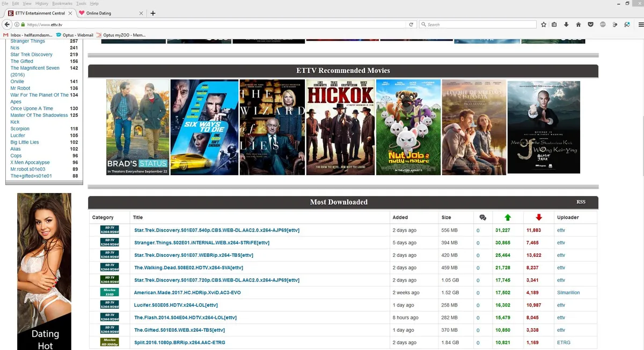
Task: Sort by seeders green up arrow
Action: tap(507, 217)
